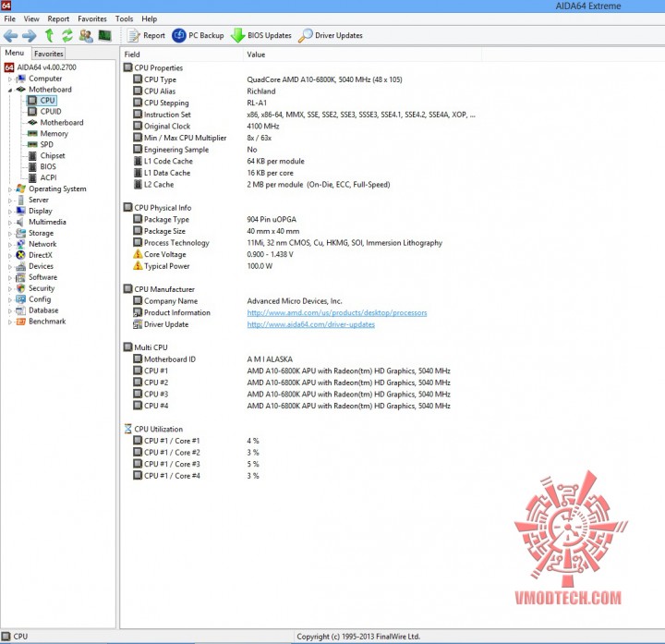Click the Core Voltage warning icon
The height and width of the screenshot is (644, 665).
(138, 254)
